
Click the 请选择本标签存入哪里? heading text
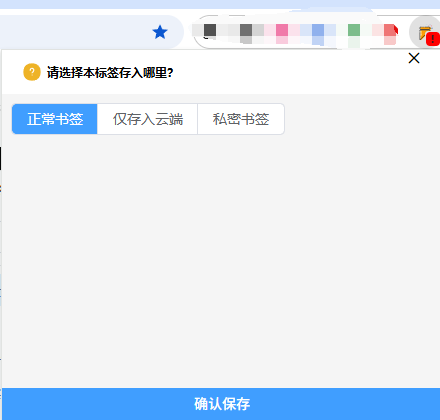point(110,72)
